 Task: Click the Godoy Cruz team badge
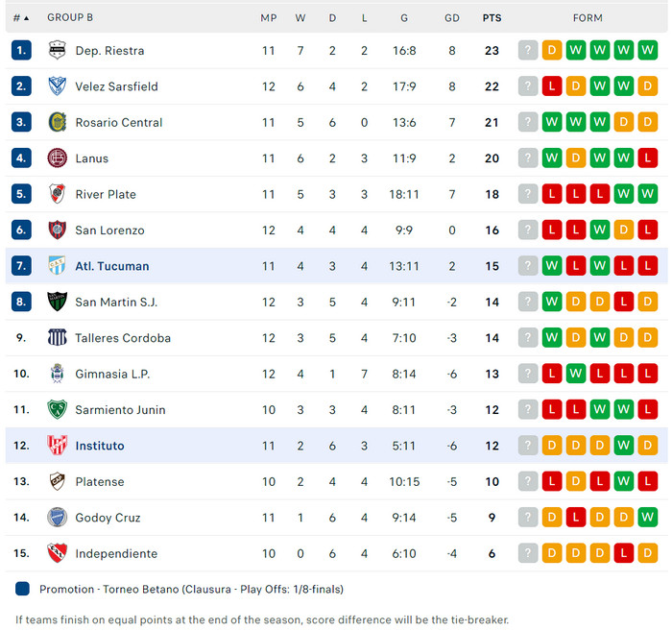[x=58, y=518]
